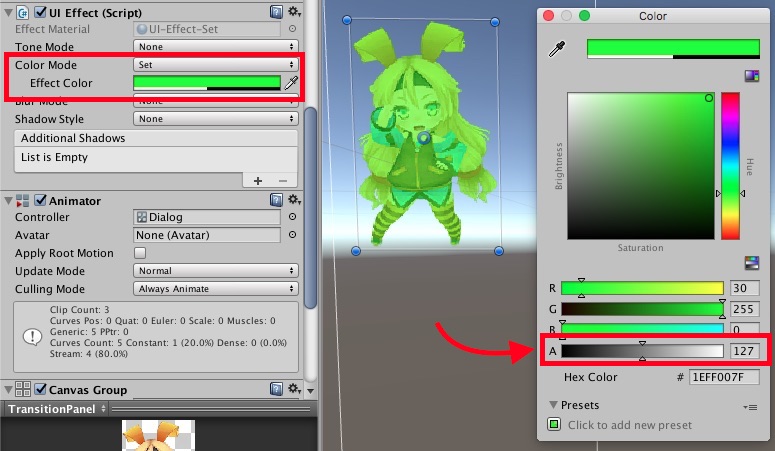Pick Effect Color with inspector eyedropper
This screenshot has width=775, height=451.
(292, 83)
